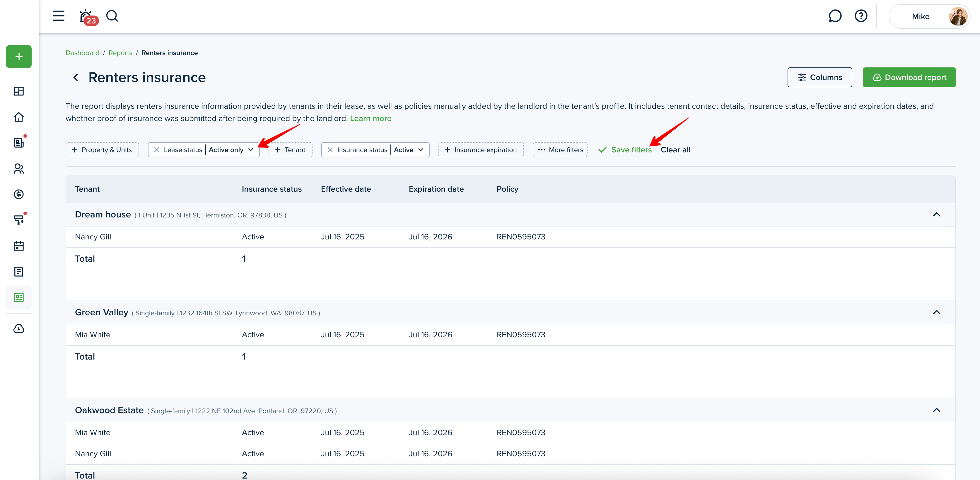Click the Insurance status column header
Viewport: 980px width, 480px height.
coord(272,189)
